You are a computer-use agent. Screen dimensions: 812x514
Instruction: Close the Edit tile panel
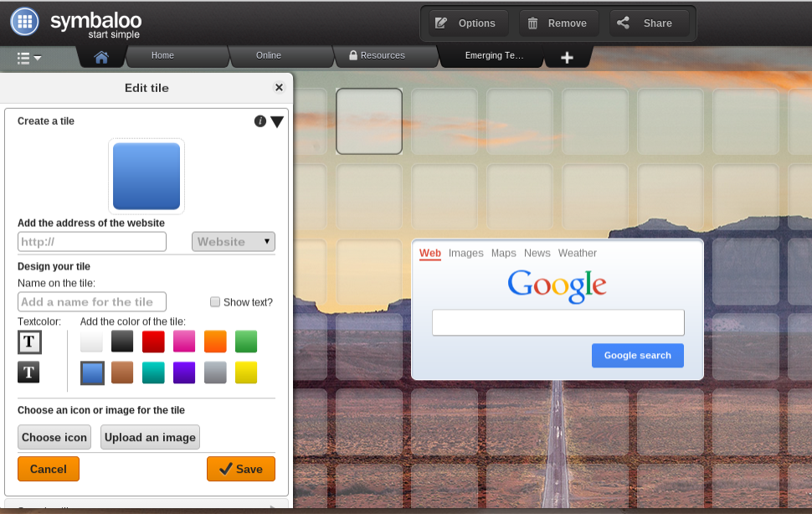tap(279, 87)
